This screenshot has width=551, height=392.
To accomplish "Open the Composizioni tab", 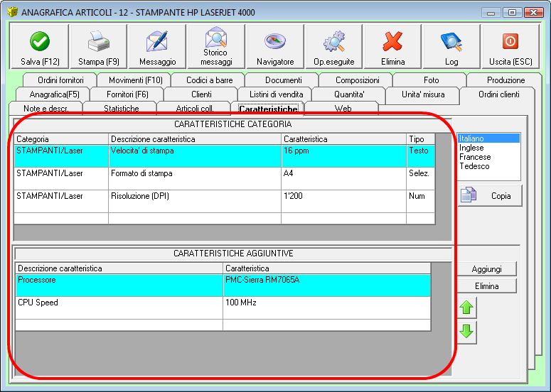I will [x=357, y=80].
